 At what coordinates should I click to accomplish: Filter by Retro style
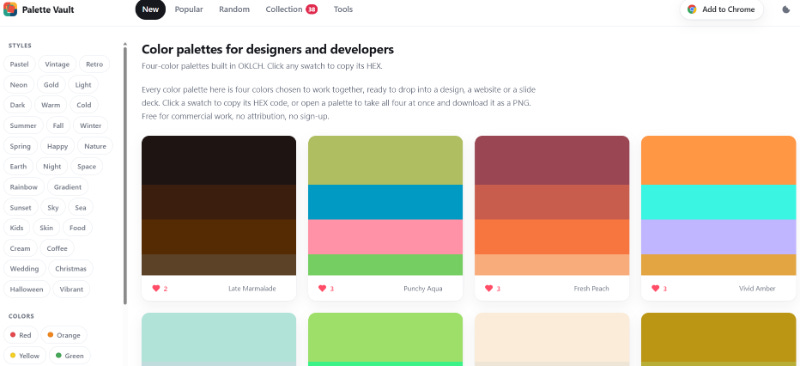[94, 64]
